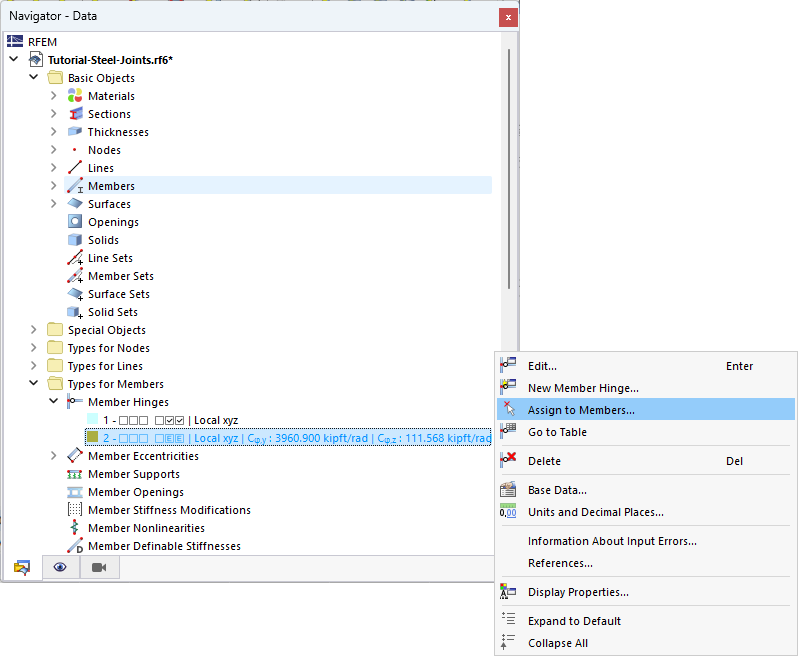The image size is (798, 656).
Task: Open Display Properties... menu entry
Action: [x=645, y=591]
